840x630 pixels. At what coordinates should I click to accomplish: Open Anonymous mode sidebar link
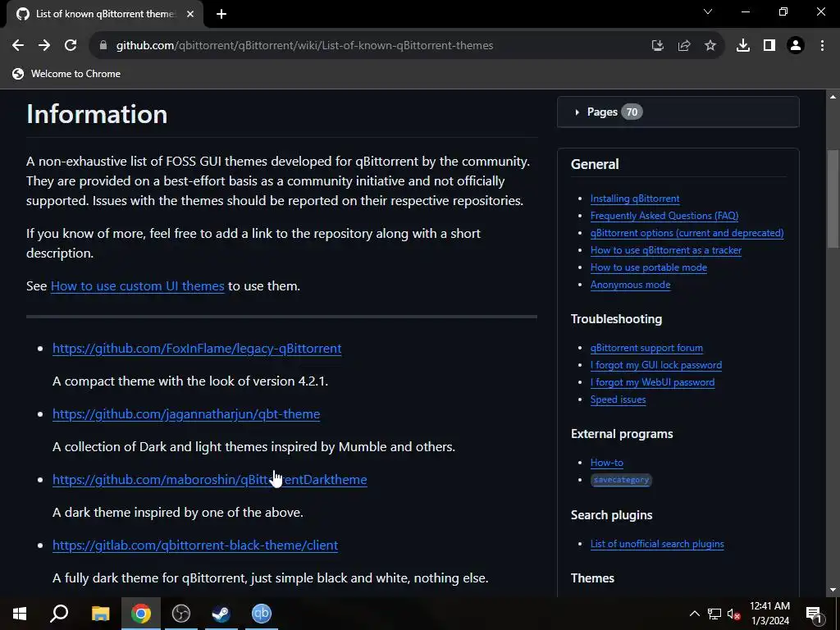coord(630,285)
